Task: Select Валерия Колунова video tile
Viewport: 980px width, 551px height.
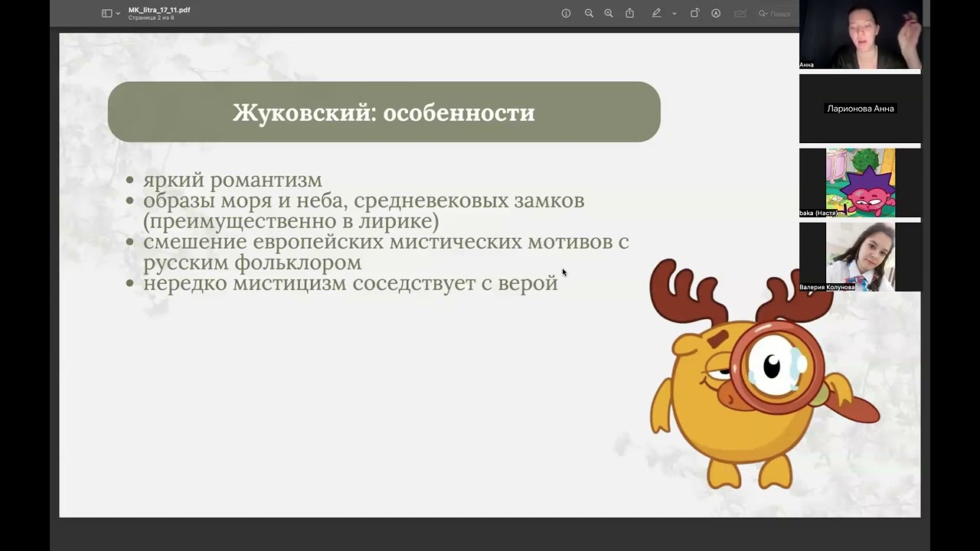Action: tap(860, 257)
